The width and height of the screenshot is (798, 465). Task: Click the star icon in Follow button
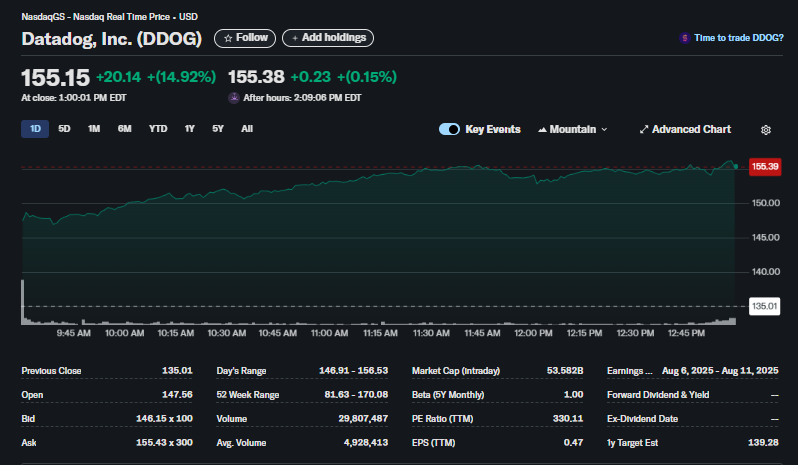pyautogui.click(x=228, y=38)
